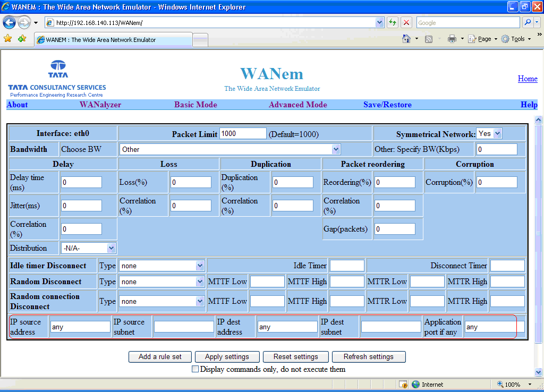Open Idle timer Disconnect Type dropdown
The width and height of the screenshot is (544, 392).
coord(161,266)
